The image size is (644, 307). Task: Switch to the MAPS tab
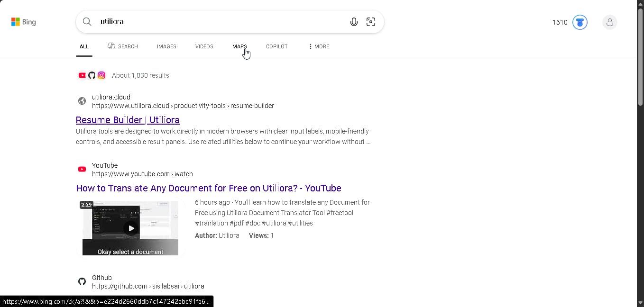tap(239, 46)
